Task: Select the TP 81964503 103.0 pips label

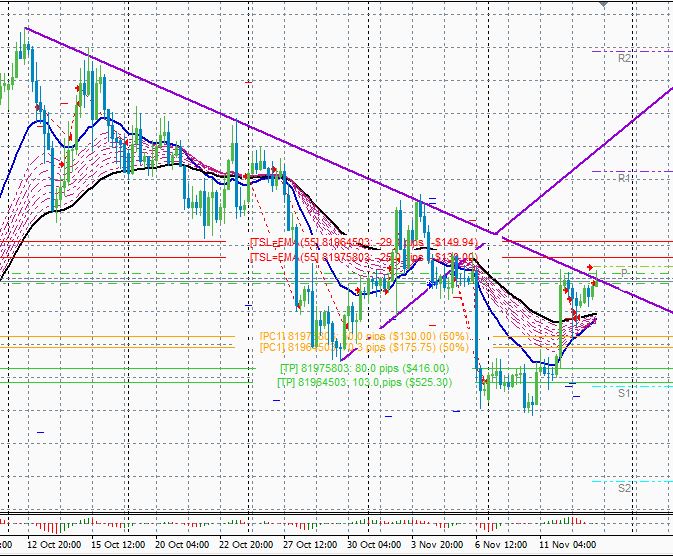Action: [364, 382]
